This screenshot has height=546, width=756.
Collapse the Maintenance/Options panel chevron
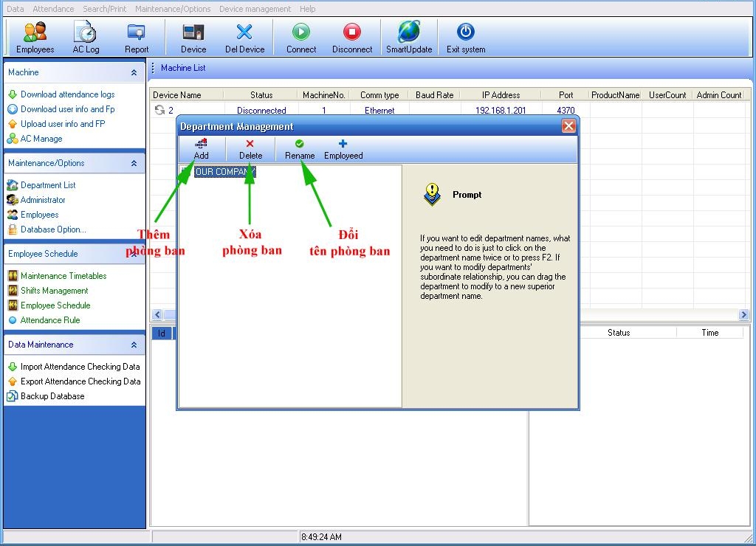[134, 163]
